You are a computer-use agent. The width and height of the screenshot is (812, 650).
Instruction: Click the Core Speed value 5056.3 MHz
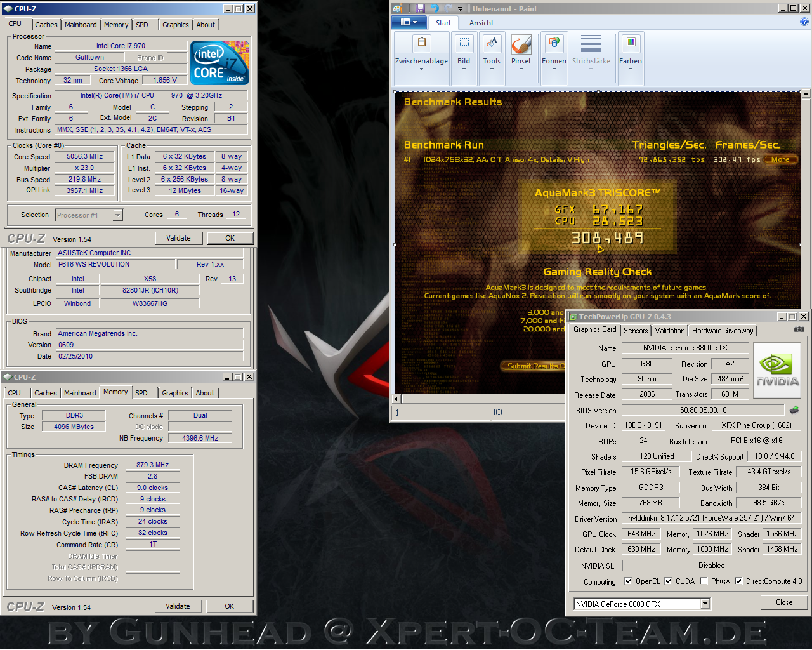pyautogui.click(x=84, y=156)
